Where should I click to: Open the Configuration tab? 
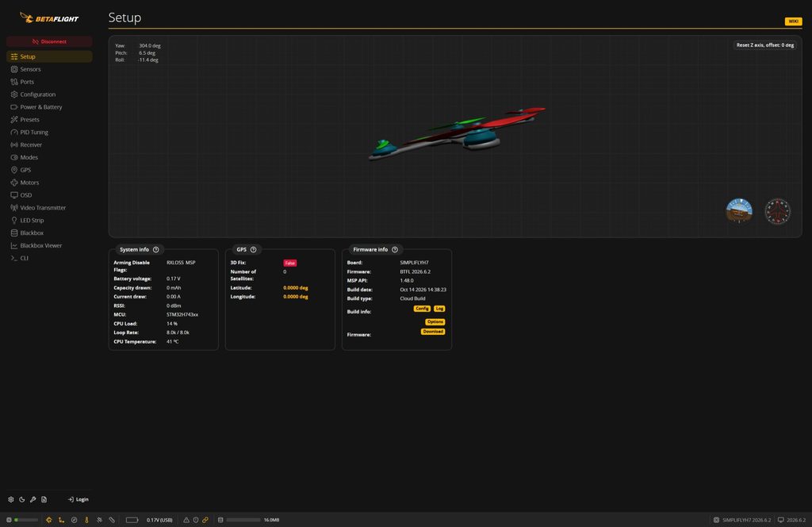49,94
